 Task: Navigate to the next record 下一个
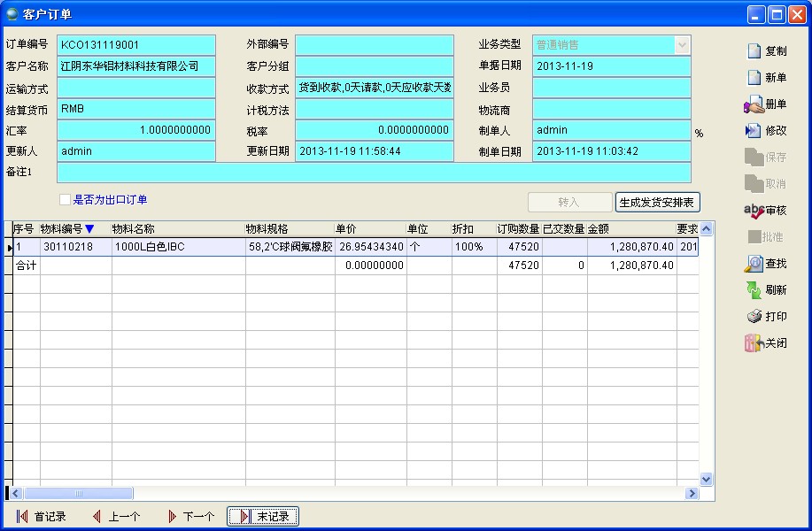[x=189, y=517]
